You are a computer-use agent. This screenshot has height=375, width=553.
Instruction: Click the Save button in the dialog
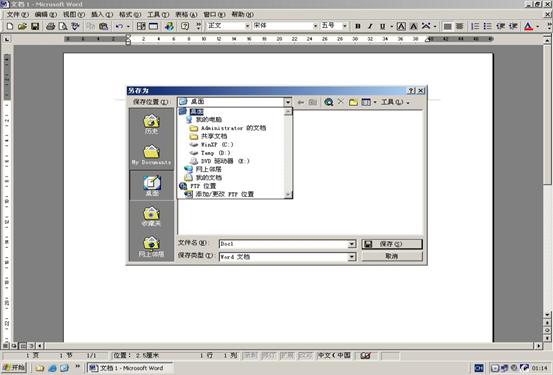pos(392,244)
